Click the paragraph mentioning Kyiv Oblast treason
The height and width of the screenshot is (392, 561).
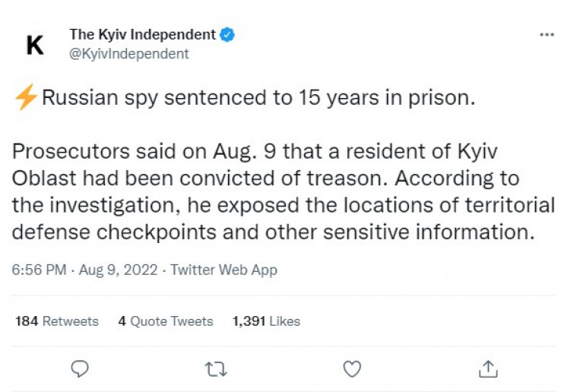click(x=284, y=191)
